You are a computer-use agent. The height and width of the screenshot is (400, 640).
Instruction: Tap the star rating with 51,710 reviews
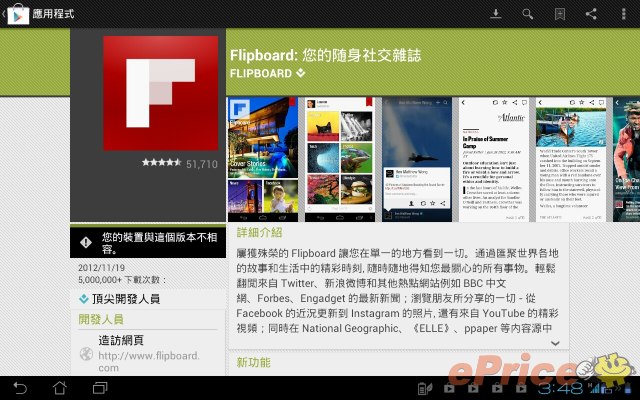[x=179, y=163]
